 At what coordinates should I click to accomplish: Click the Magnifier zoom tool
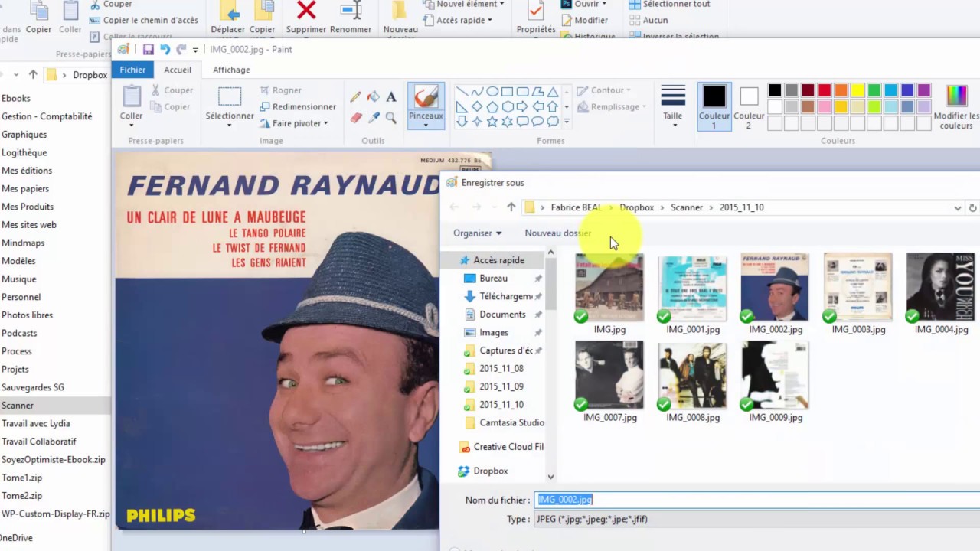tap(391, 118)
